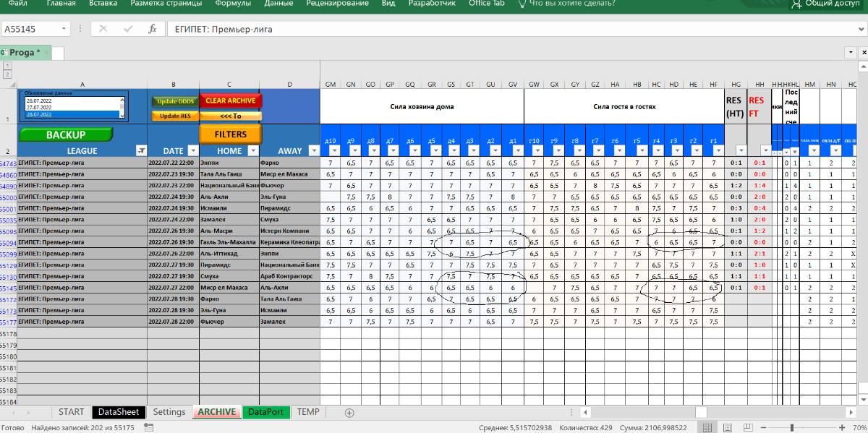The height and width of the screenshot is (433, 868).
Task: Click the red CLEAR ARCHIVE button
Action: coord(230,100)
